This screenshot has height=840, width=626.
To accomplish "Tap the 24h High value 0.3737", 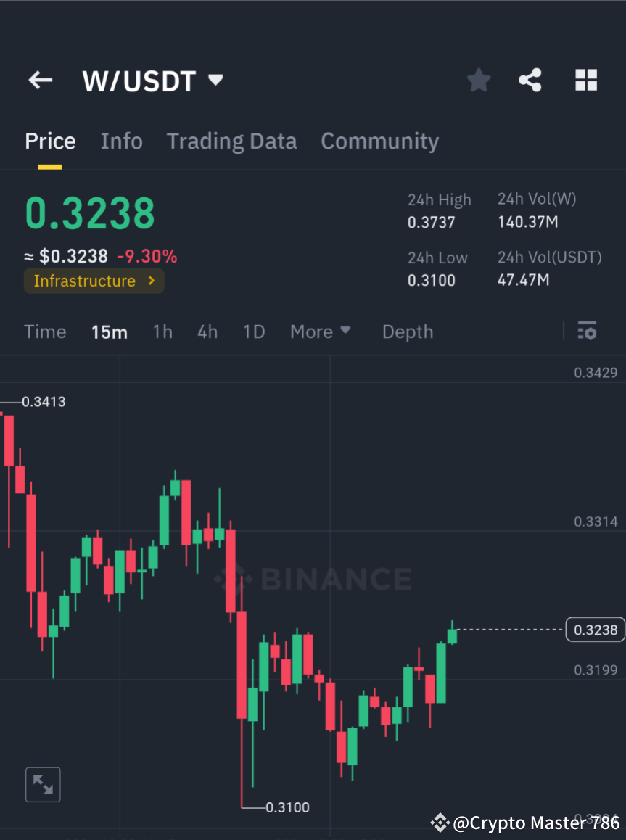I will click(432, 222).
